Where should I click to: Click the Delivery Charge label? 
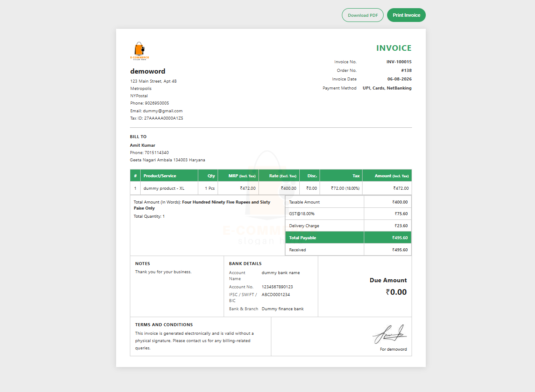tap(304, 226)
